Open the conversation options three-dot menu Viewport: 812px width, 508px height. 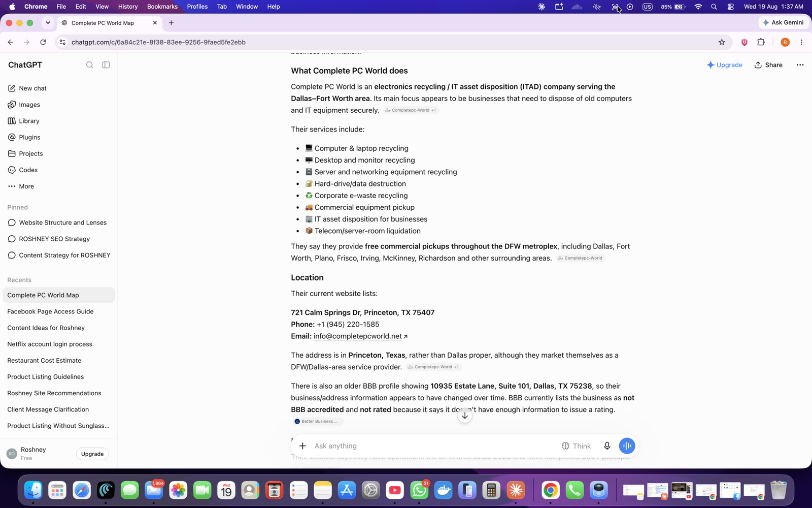pos(800,65)
